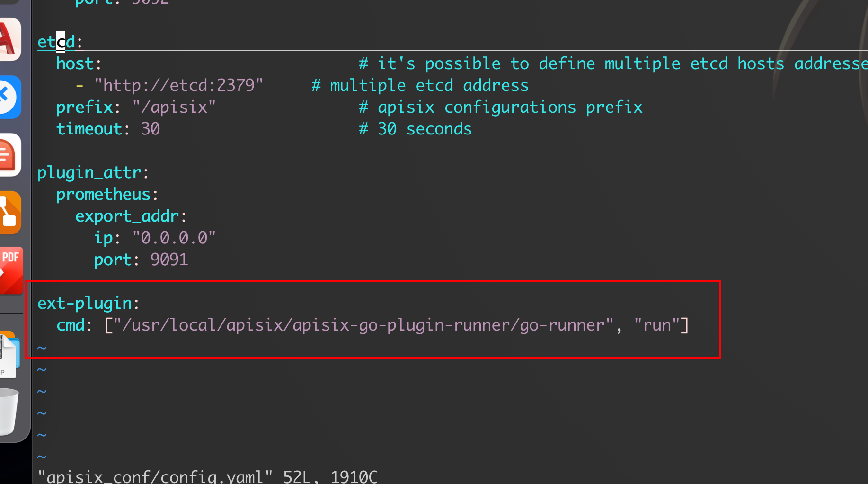
Task: Click the port value 9091
Action: (x=169, y=259)
